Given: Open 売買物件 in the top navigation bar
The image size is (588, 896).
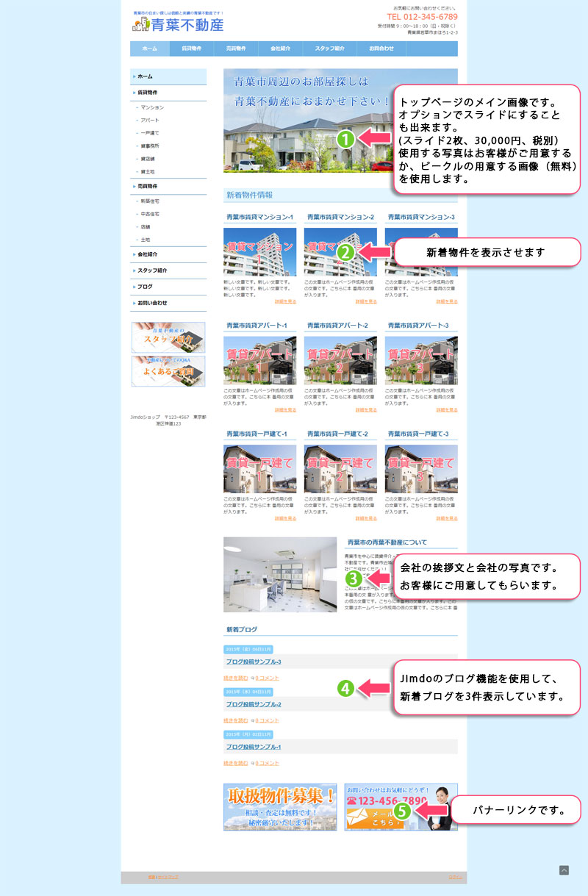Looking at the screenshot, I should tap(236, 49).
